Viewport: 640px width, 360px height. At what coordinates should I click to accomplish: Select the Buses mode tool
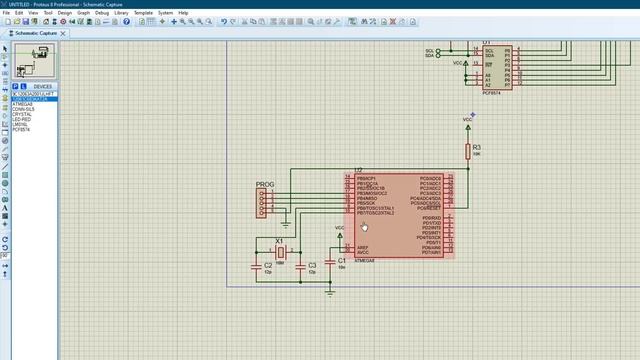pos(5,90)
